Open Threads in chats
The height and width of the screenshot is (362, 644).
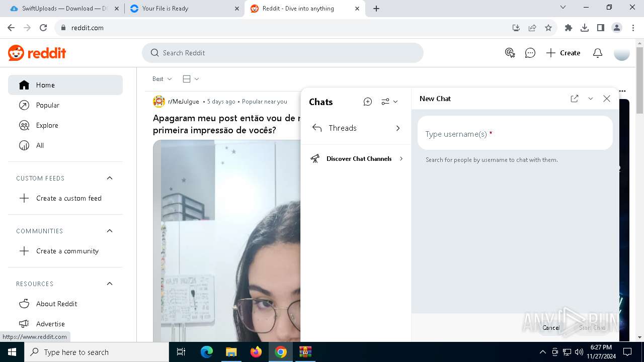[356, 128]
